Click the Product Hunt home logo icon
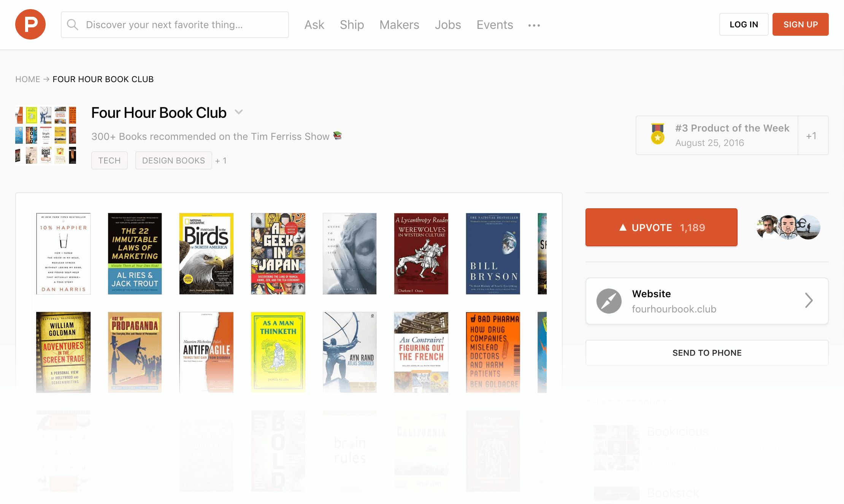 click(30, 25)
